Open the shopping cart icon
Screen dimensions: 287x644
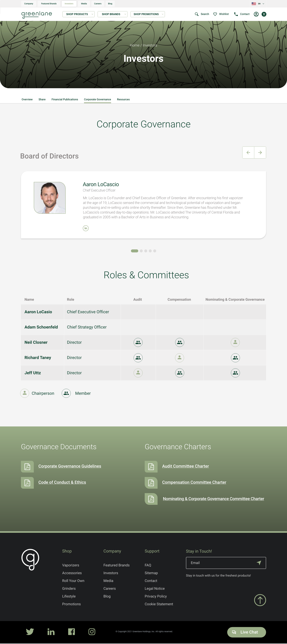[264, 14]
